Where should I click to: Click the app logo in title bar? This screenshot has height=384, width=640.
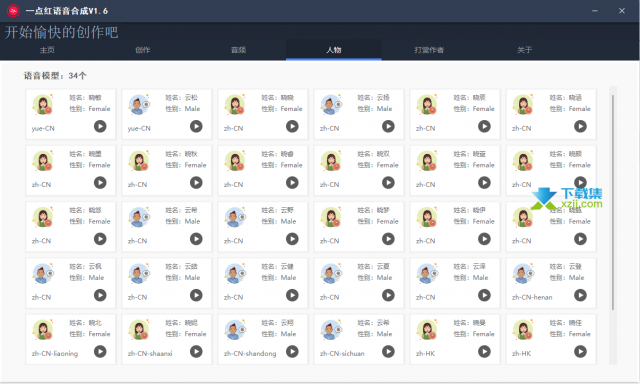pyautogui.click(x=13, y=11)
